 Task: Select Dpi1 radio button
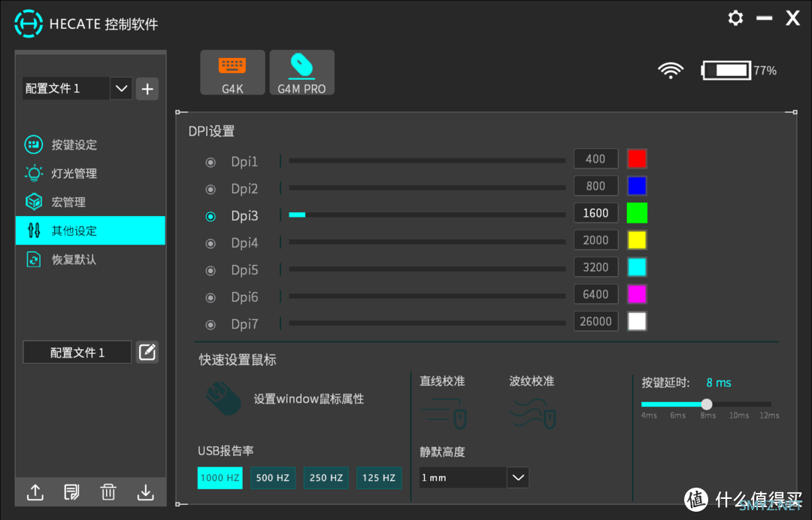[211, 163]
